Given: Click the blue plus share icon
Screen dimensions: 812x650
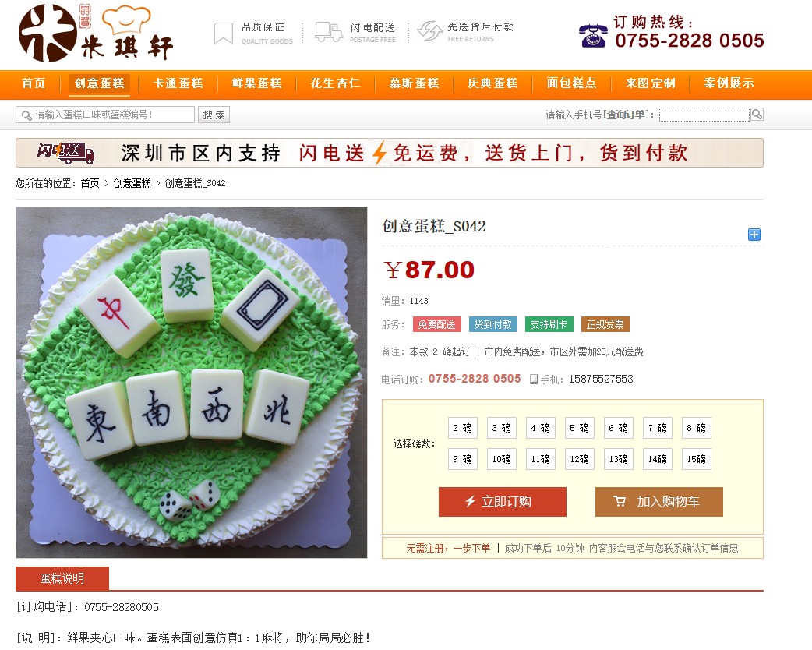Looking at the screenshot, I should (x=754, y=235).
